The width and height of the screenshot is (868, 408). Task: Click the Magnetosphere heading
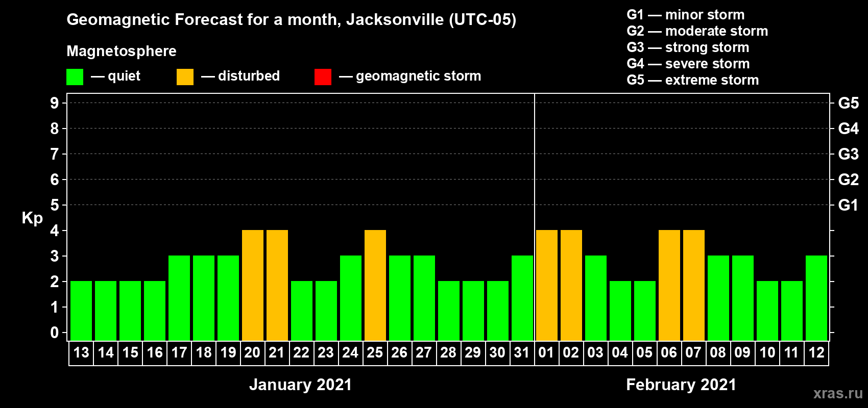tap(122, 51)
